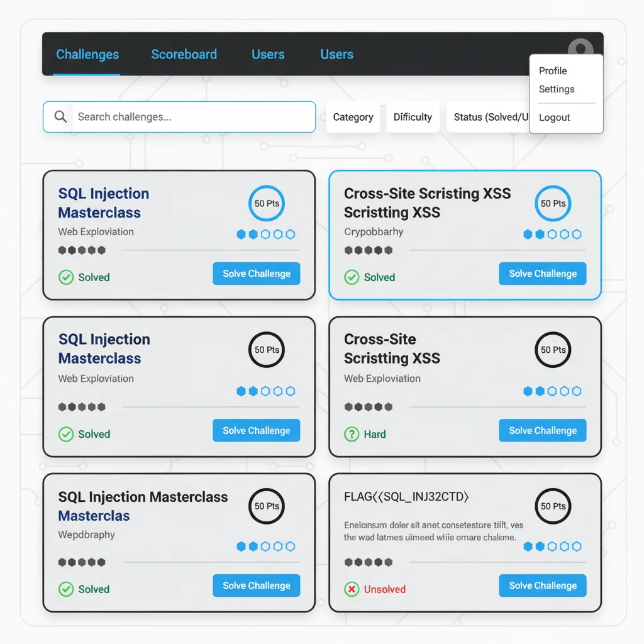The width and height of the screenshot is (644, 644).
Task: Click the green Solved checkmark on SQL Injection Masterclass
Action: pos(65,277)
